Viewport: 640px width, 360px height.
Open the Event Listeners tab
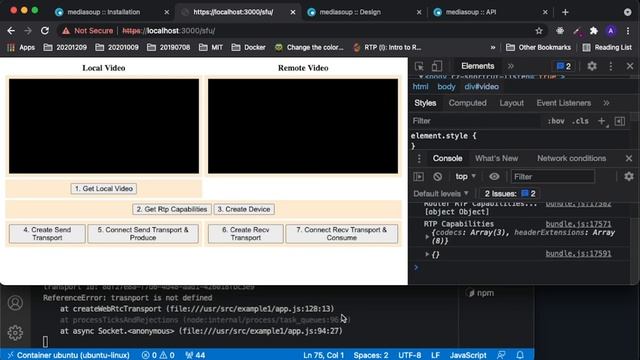click(x=564, y=103)
